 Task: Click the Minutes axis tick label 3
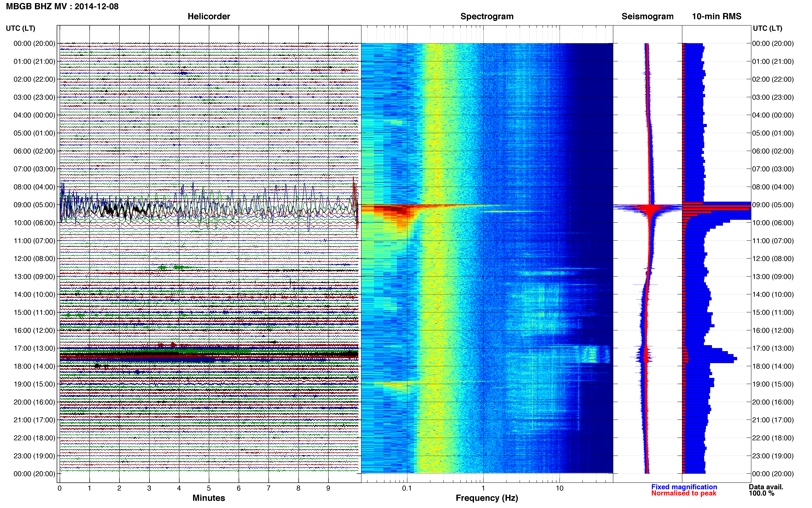(x=149, y=488)
